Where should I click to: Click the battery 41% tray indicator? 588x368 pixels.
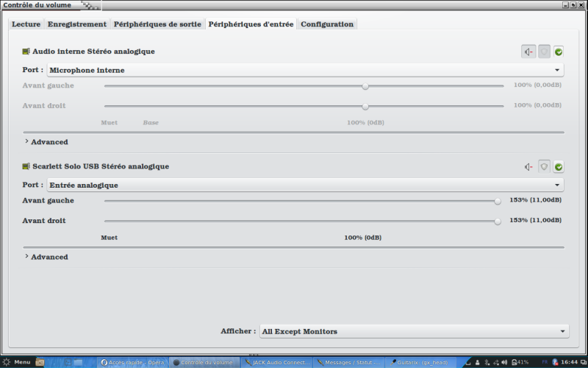(x=520, y=362)
